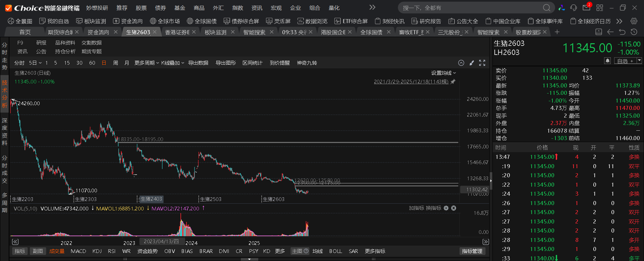Click 区间统计 button
Viewport: 644px width, 261px height.
[x=253, y=63]
